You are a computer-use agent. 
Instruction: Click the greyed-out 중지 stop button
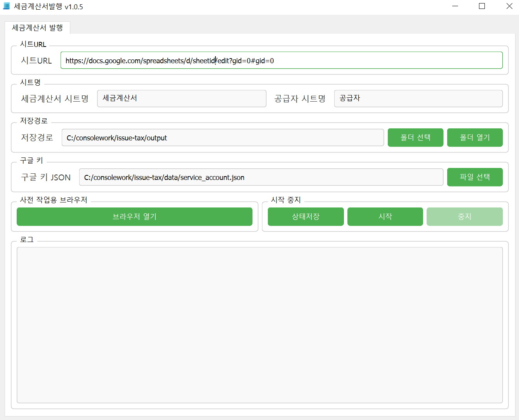pyautogui.click(x=464, y=217)
